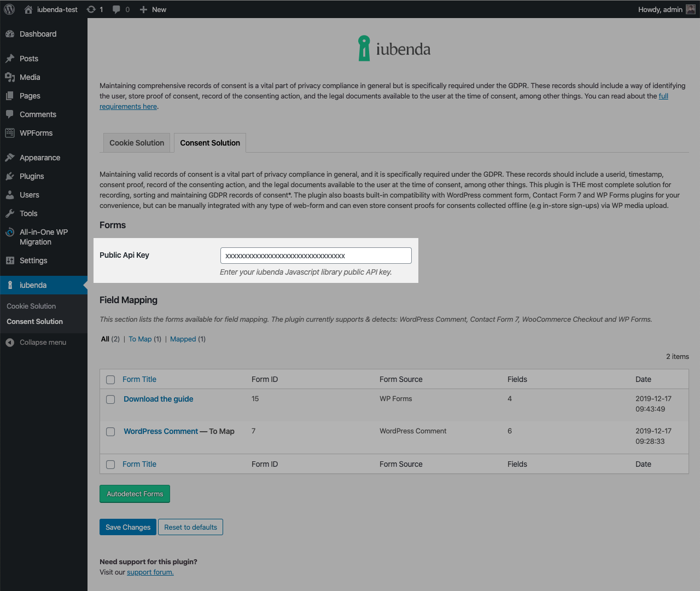Click the WordPress logo icon in admin bar
The image size is (700, 591).
[x=9, y=9]
